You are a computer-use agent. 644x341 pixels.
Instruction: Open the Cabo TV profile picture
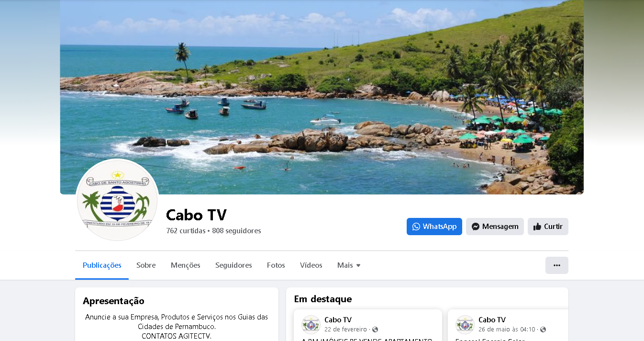coord(117,200)
